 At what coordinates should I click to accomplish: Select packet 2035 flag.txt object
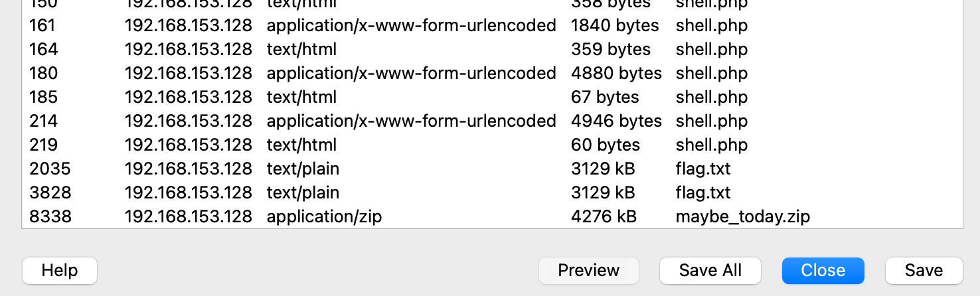point(702,169)
